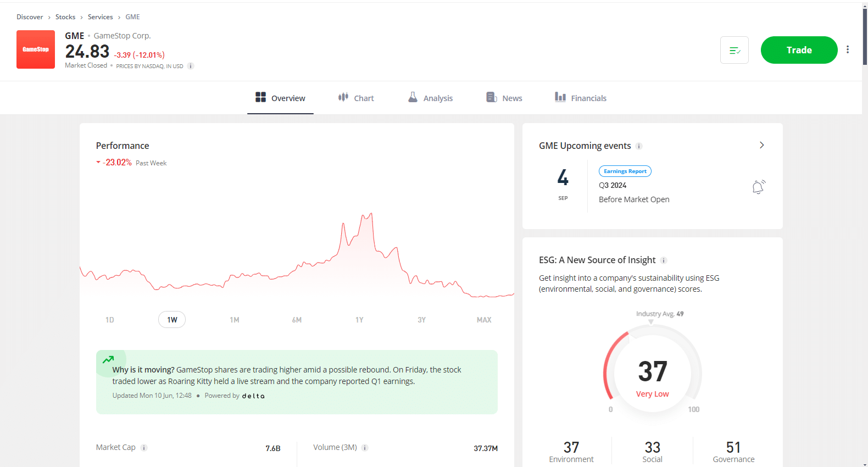
Task: Click the green trending arrow icon
Action: (108, 360)
